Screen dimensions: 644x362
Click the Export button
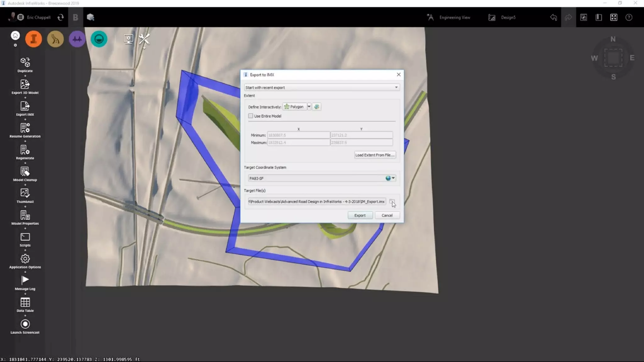(360, 215)
